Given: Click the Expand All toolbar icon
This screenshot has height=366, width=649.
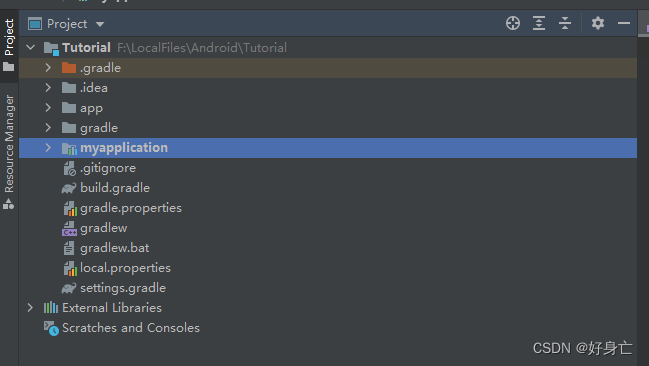Looking at the screenshot, I should [539, 23].
